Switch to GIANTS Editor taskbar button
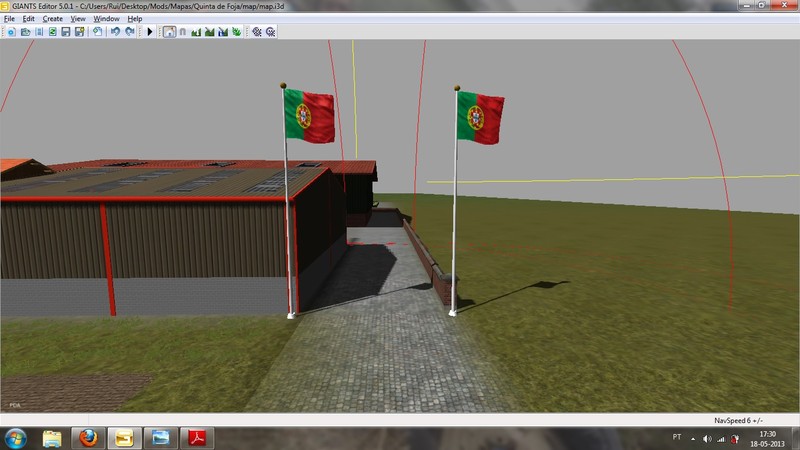800x450 pixels. (x=124, y=438)
